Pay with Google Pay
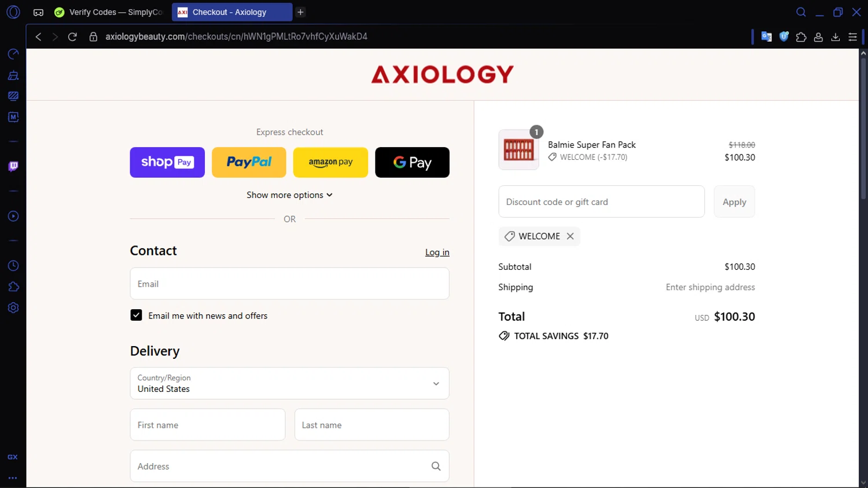The image size is (868, 488). tap(412, 162)
